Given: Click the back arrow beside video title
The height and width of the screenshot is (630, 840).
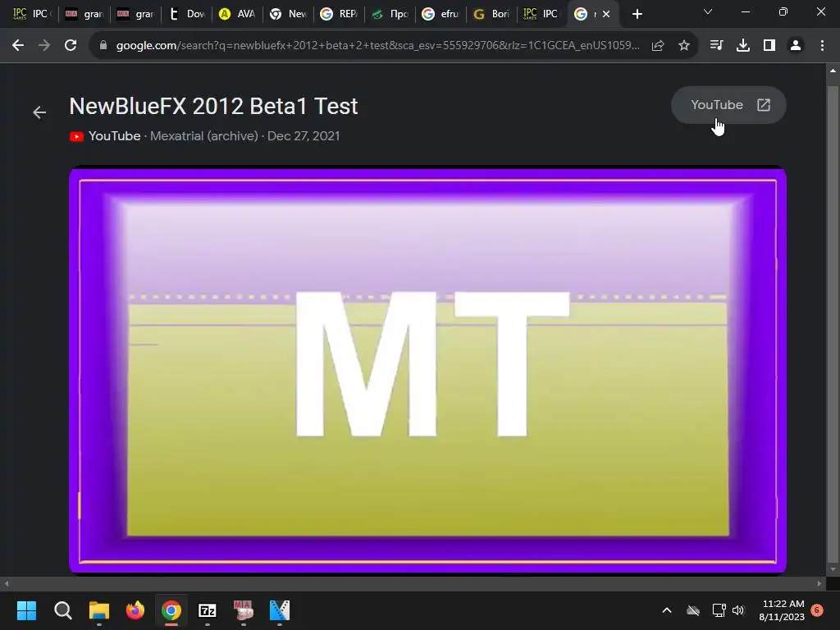Looking at the screenshot, I should pos(39,112).
